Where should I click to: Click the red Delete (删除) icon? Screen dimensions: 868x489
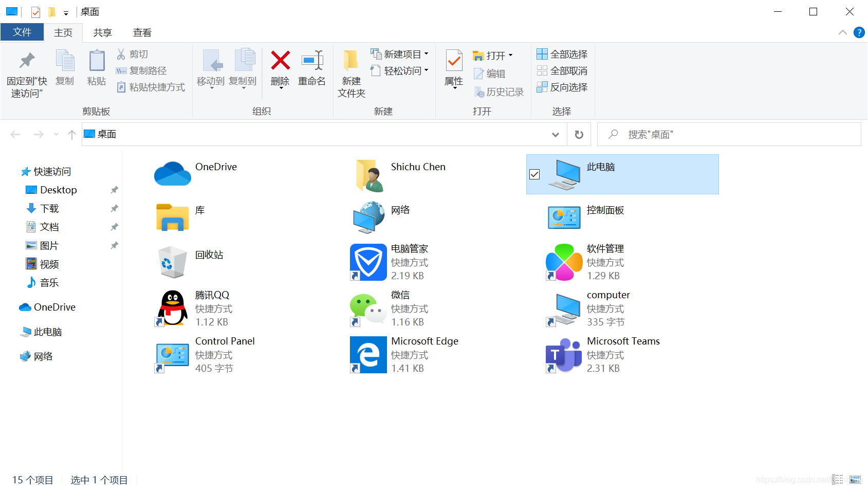pyautogui.click(x=280, y=60)
